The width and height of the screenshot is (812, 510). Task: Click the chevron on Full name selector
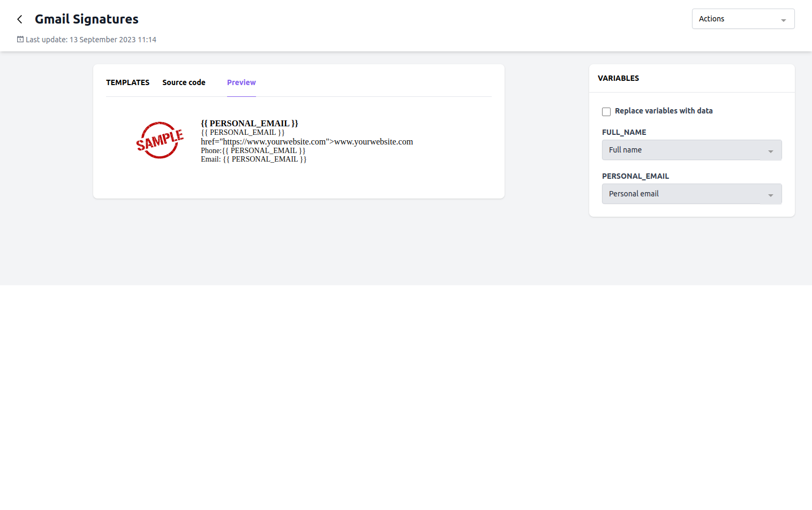pos(771,150)
